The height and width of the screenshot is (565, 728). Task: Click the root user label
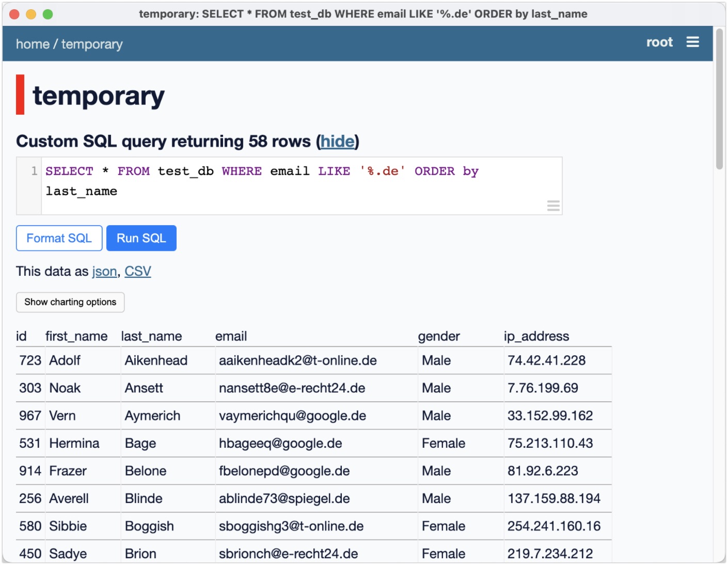(x=659, y=42)
